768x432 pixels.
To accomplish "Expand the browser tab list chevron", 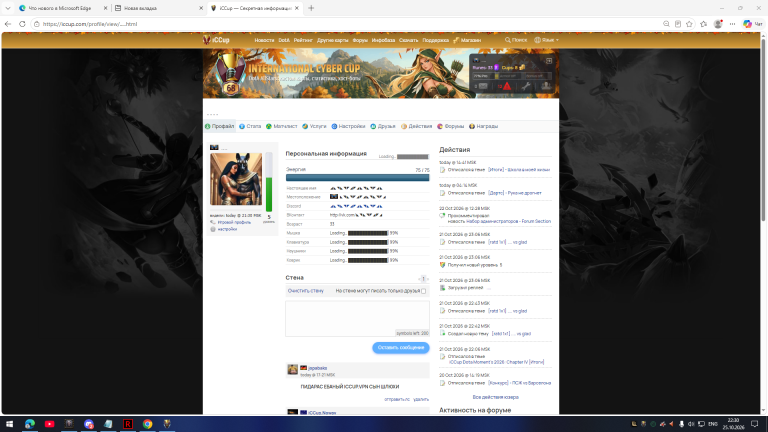I will pos(8,8).
